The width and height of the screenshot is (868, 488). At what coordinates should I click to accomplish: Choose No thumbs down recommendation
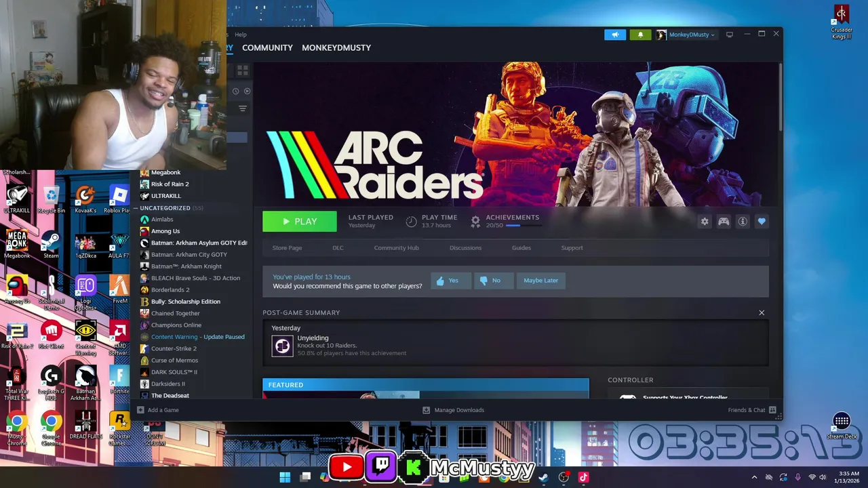click(x=493, y=281)
